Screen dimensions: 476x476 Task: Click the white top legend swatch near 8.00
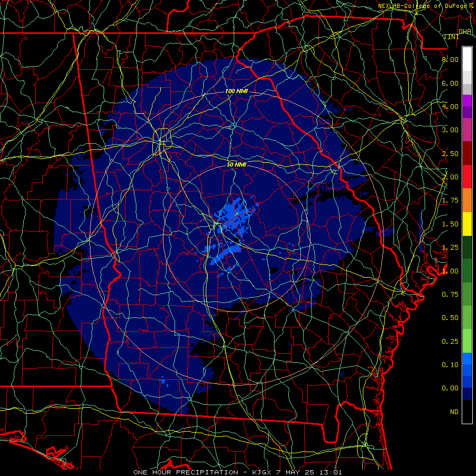point(467,59)
